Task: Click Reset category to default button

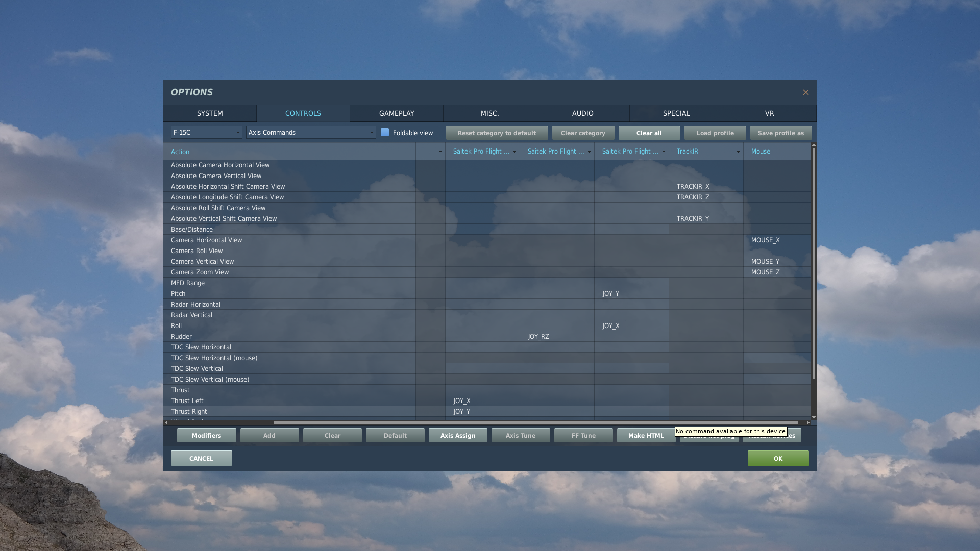Action: (497, 133)
